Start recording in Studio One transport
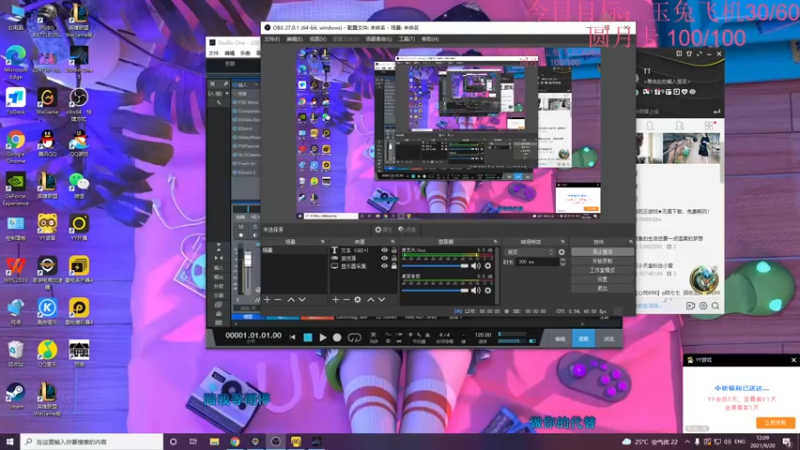Image resolution: width=800 pixels, height=450 pixels. 337,337
